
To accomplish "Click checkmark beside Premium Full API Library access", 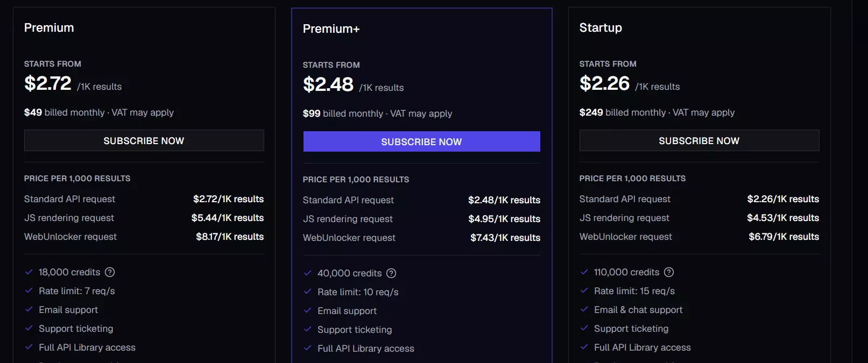I will (29, 347).
